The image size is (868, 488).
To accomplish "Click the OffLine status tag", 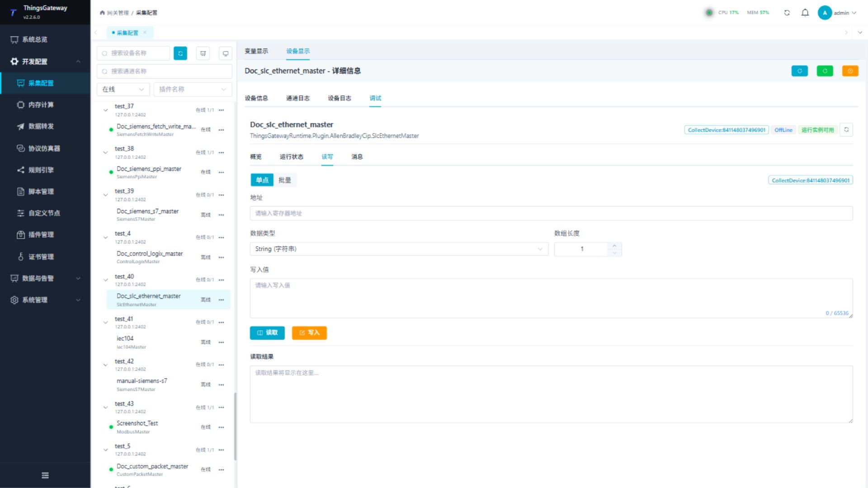I will click(x=783, y=130).
